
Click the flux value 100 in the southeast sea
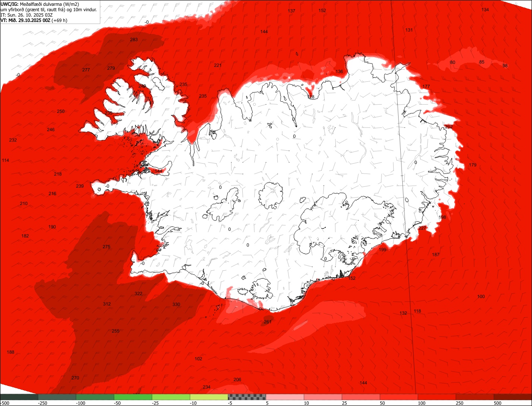481,296
